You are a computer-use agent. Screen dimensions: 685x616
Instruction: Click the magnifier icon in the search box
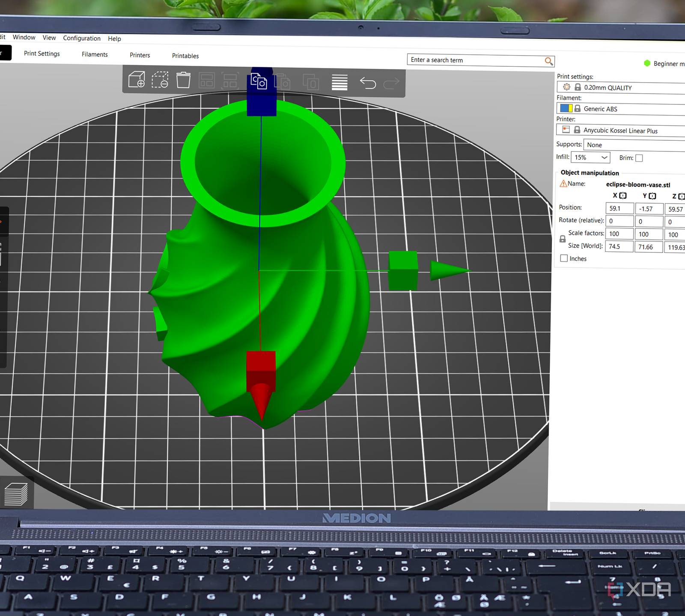[548, 61]
